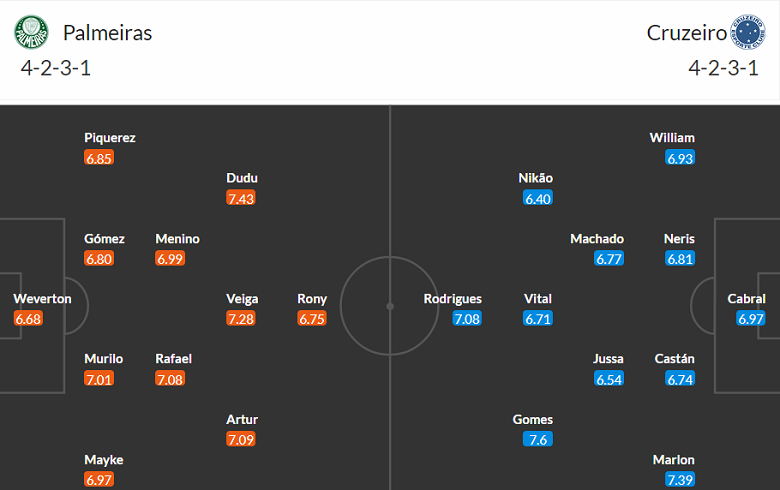Click the Cruzeiro club crest icon
This screenshot has width=780, height=490.
click(748, 33)
